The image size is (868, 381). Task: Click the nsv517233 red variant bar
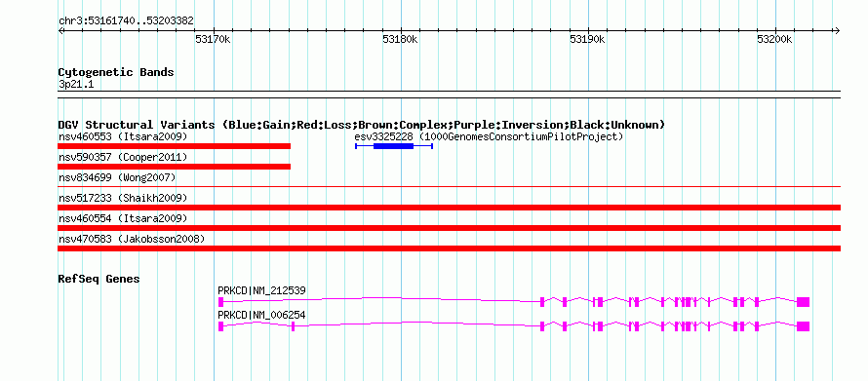click(450, 208)
